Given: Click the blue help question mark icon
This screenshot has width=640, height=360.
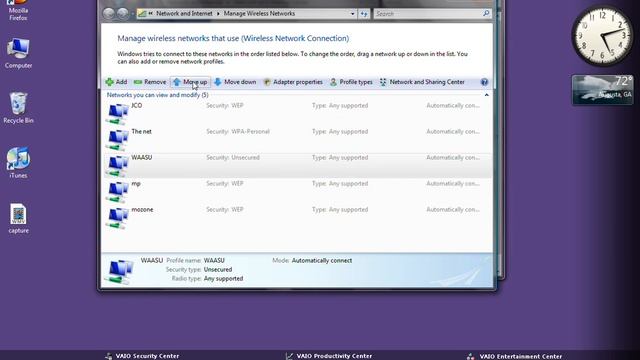Looking at the screenshot, I should [484, 82].
